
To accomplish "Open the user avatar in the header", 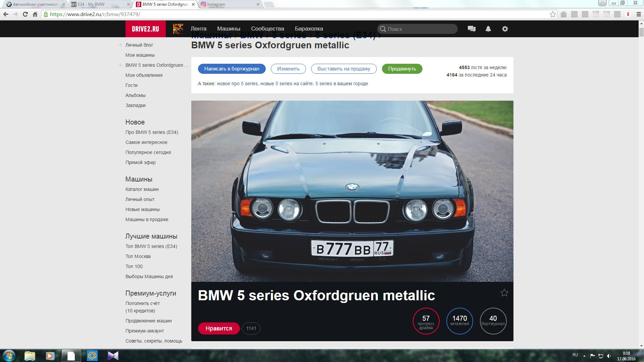I will coord(178,29).
